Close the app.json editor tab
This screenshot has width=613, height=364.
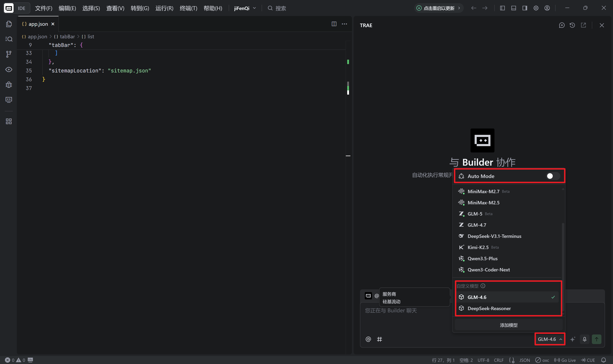(53, 24)
